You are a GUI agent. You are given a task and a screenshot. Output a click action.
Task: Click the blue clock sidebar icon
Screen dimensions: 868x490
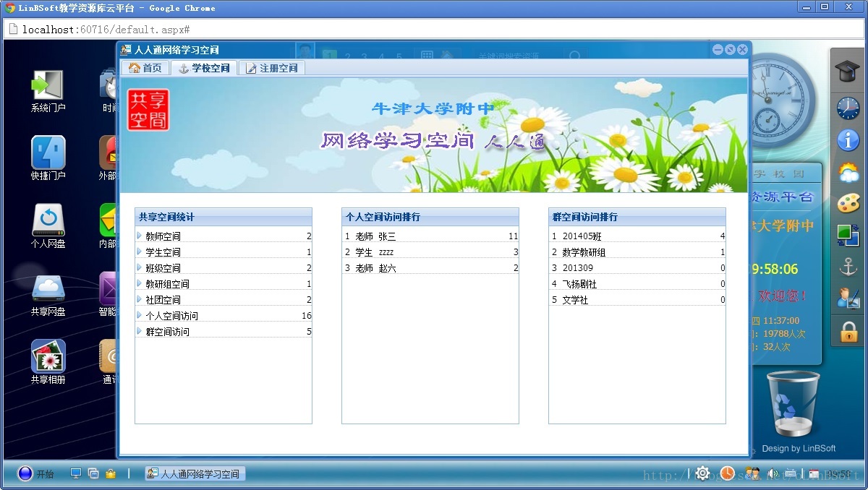(848, 108)
